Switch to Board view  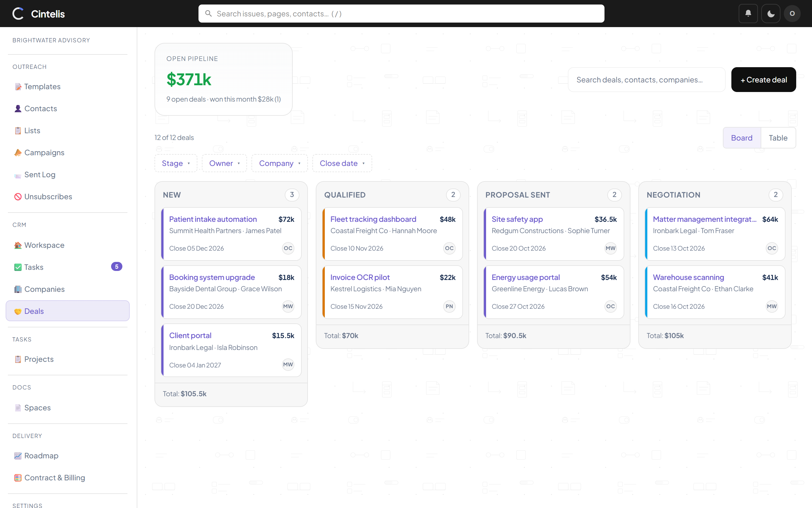point(742,138)
